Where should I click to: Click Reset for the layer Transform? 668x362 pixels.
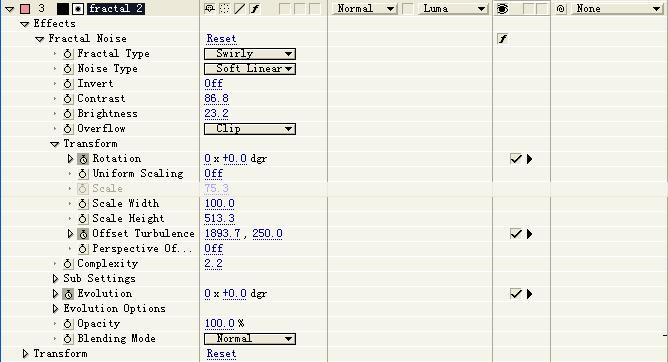pyautogui.click(x=221, y=353)
